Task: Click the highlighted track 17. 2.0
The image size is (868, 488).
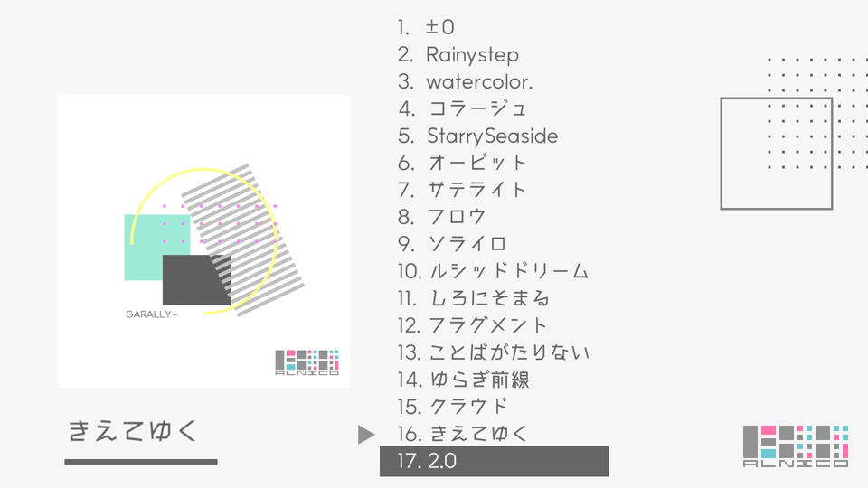Action: (495, 461)
